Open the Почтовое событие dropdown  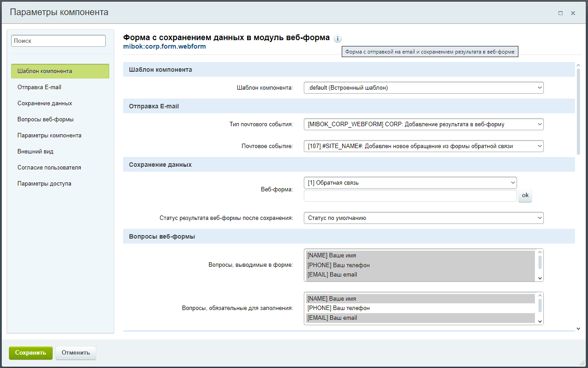423,146
